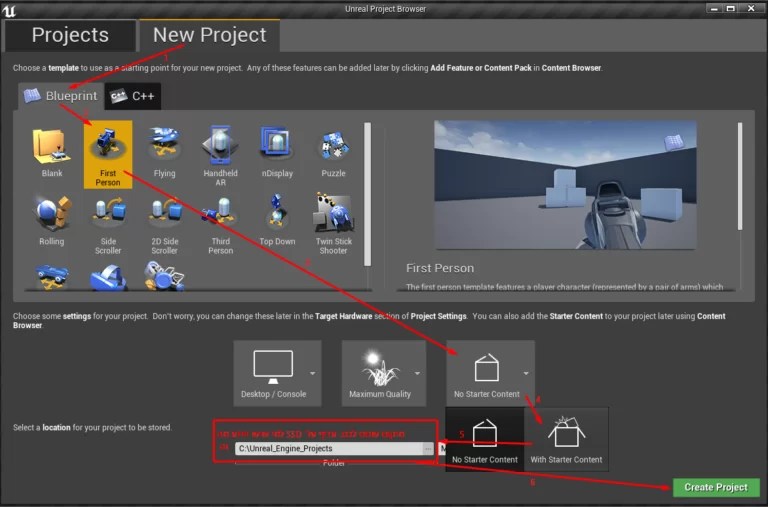Image resolution: width=768 pixels, height=507 pixels.
Task: Choose the 2D Side Scroller template
Action: 164,223
